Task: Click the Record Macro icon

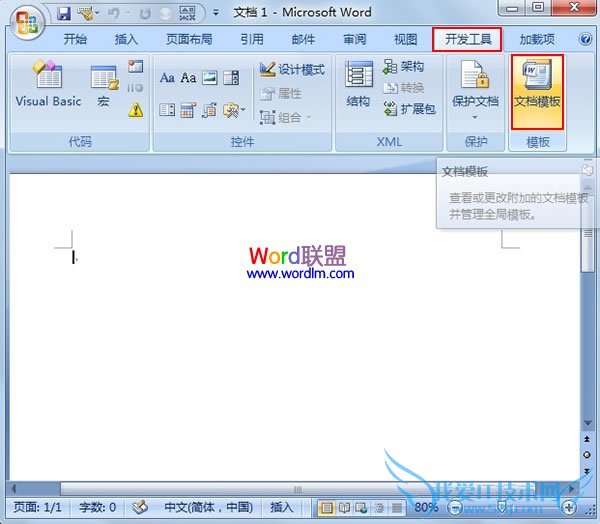Action: click(x=135, y=67)
